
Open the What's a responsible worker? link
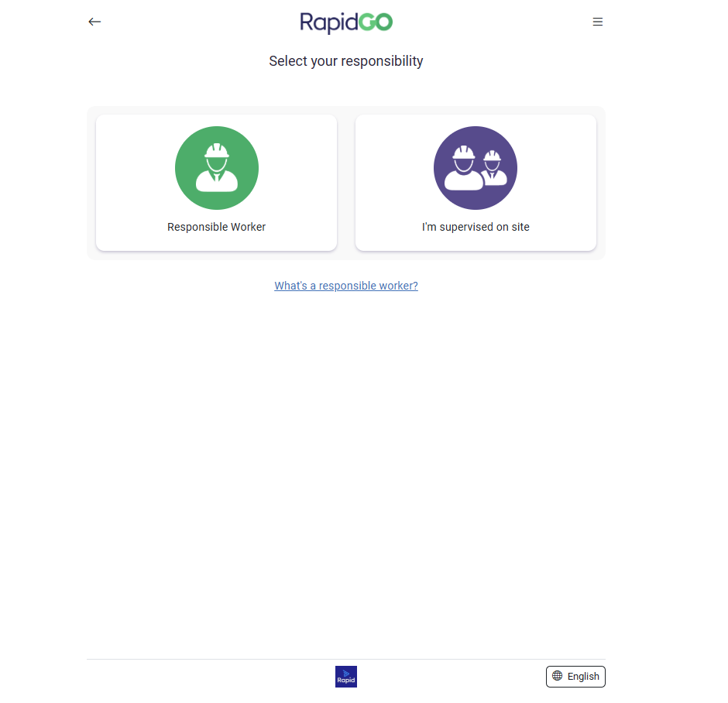346,286
